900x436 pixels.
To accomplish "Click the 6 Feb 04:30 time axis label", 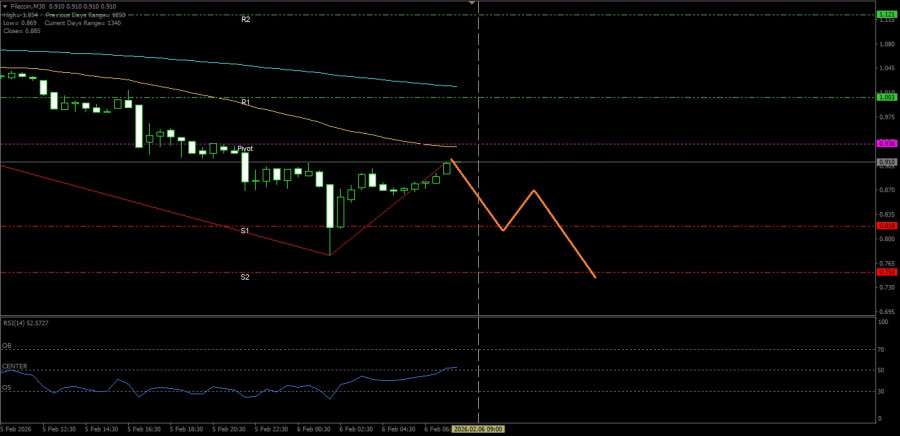I will [x=398, y=429].
